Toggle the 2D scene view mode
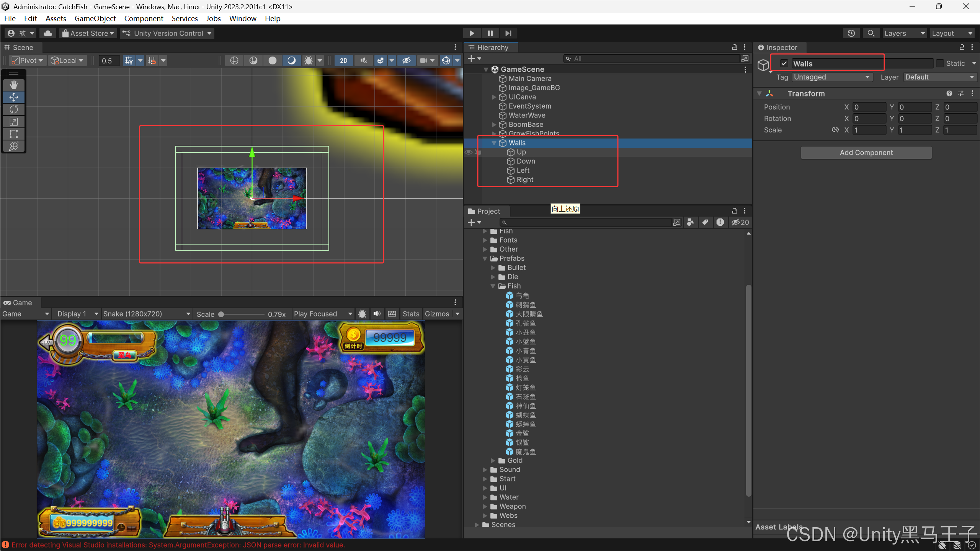The image size is (980, 551). pyautogui.click(x=343, y=60)
